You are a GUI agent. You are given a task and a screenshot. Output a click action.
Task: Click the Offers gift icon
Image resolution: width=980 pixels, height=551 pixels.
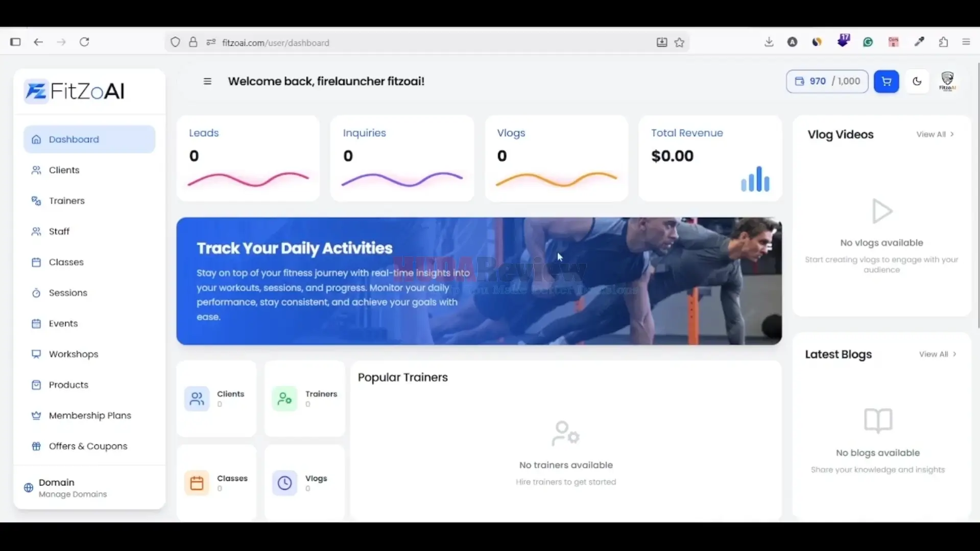[x=36, y=446]
